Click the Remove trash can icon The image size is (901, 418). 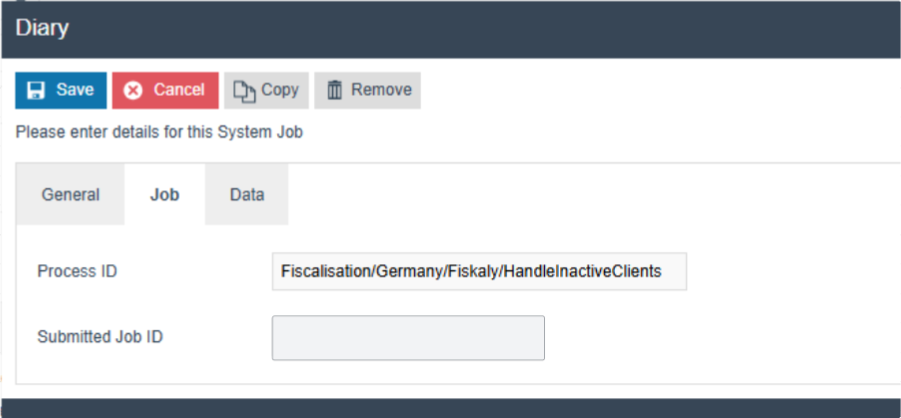tap(335, 90)
